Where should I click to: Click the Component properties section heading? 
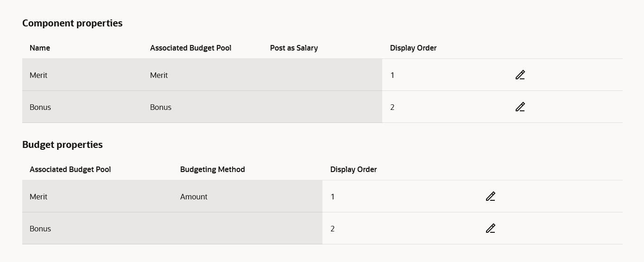coord(72,23)
